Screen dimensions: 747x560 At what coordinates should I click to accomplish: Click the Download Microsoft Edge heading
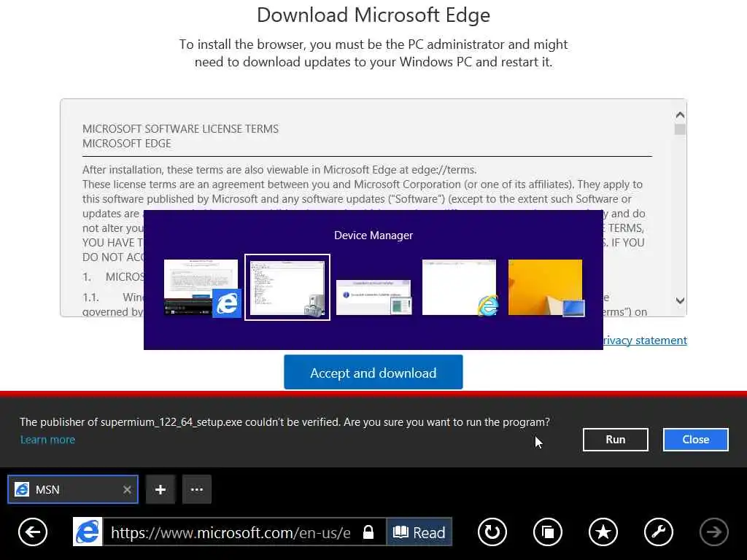tap(373, 15)
